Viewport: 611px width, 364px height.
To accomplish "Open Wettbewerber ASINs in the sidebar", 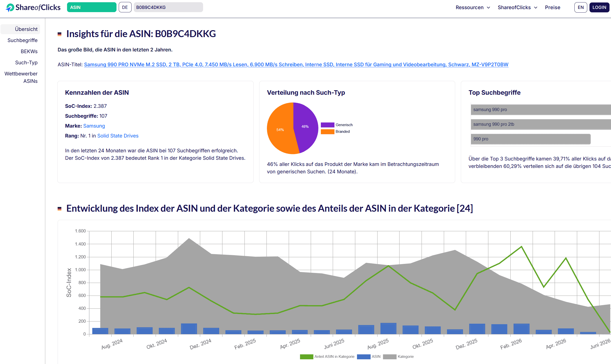I will tap(21, 77).
